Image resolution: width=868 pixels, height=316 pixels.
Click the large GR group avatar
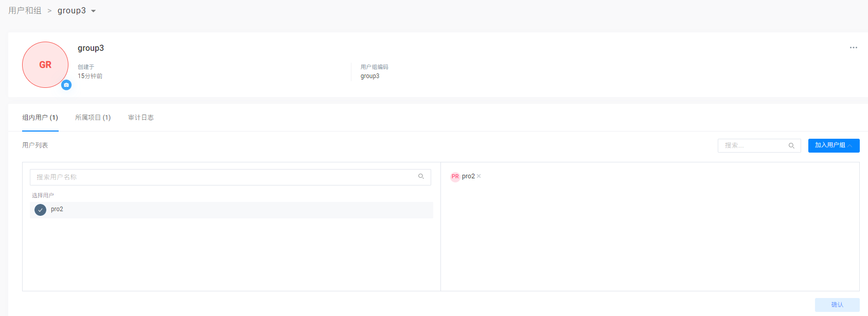pos(45,65)
